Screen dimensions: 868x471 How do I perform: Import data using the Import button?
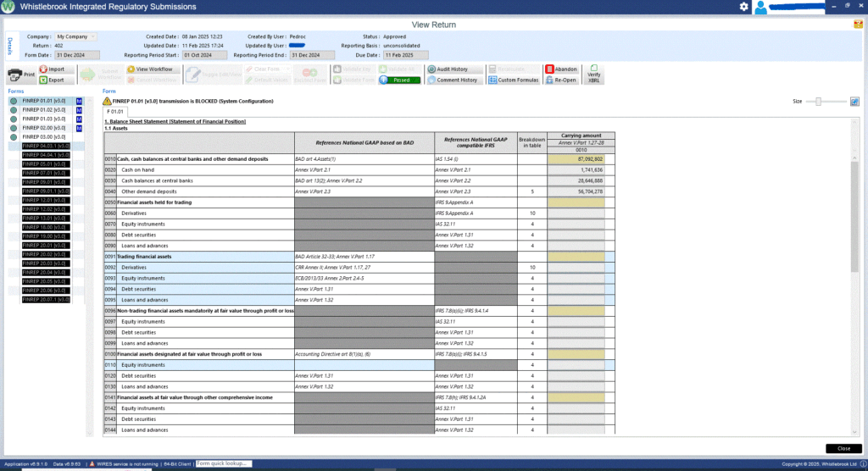pyautogui.click(x=56, y=69)
